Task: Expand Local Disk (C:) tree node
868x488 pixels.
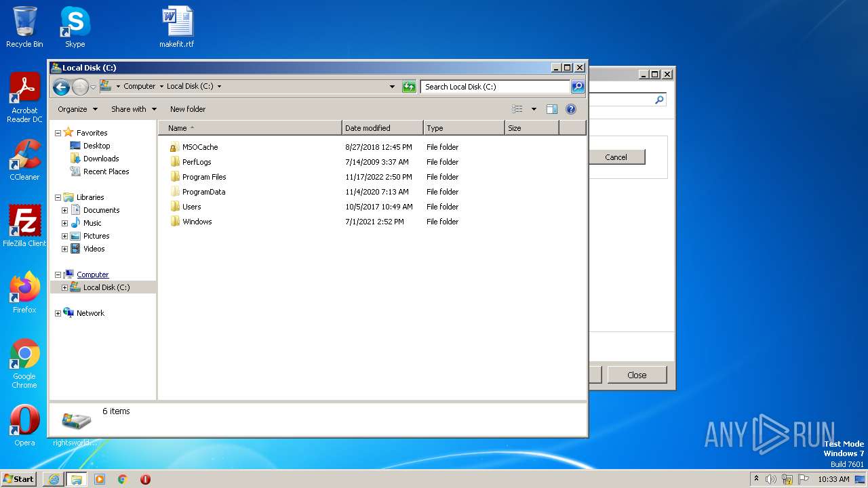Action: pos(64,287)
